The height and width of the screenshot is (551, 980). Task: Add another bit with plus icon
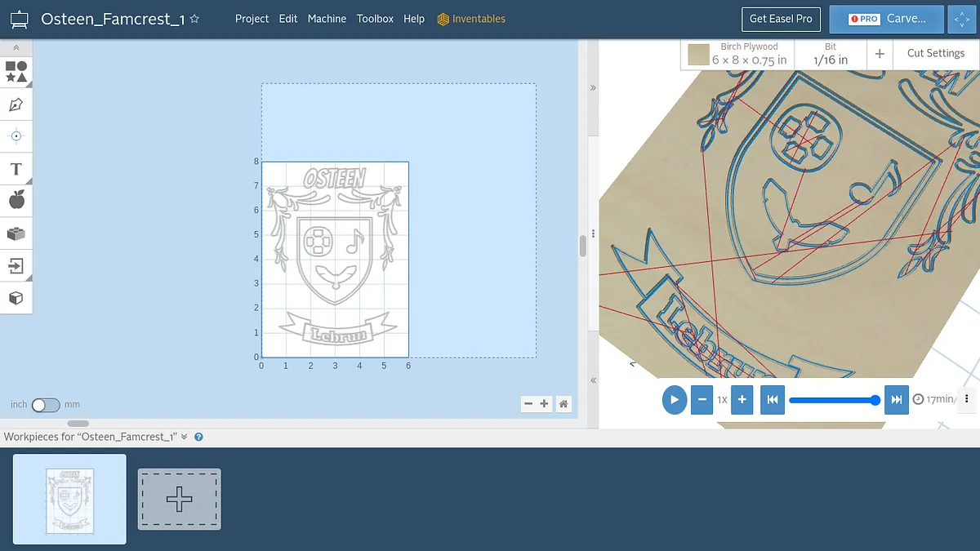[x=880, y=54]
